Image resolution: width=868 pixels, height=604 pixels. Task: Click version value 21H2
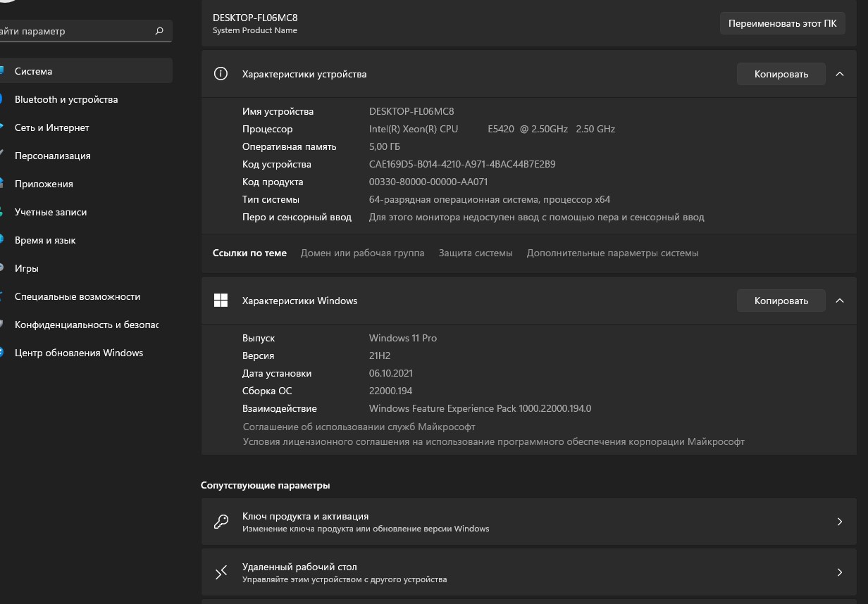pos(381,356)
